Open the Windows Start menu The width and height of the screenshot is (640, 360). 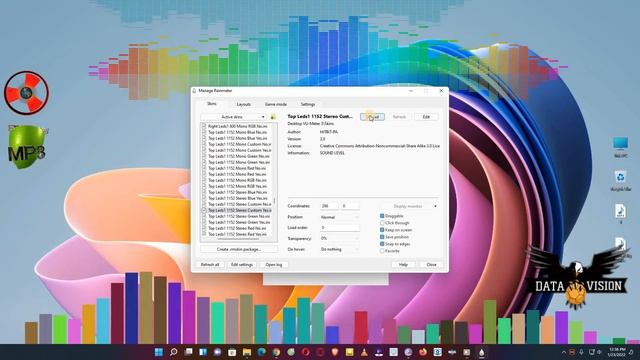pos(159,352)
